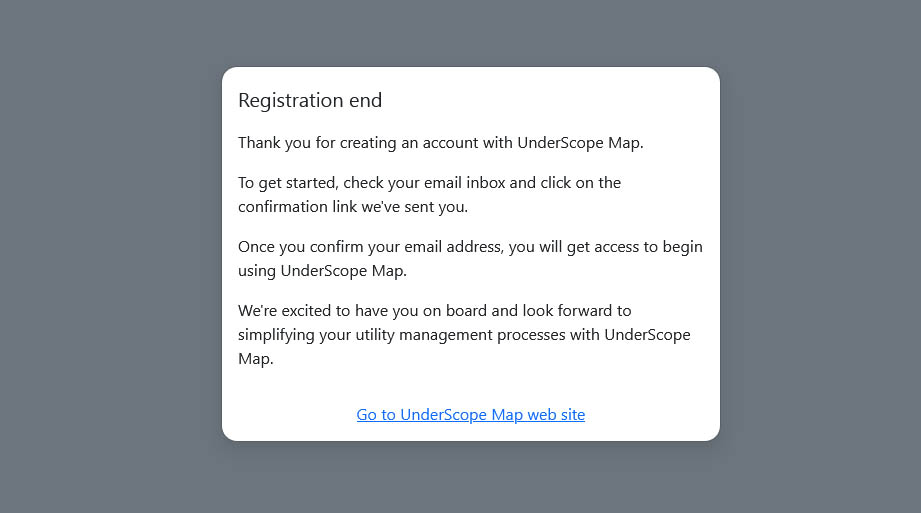Click UnderScope Map in the thank you sentence
The height and width of the screenshot is (513, 921).
click(578, 143)
